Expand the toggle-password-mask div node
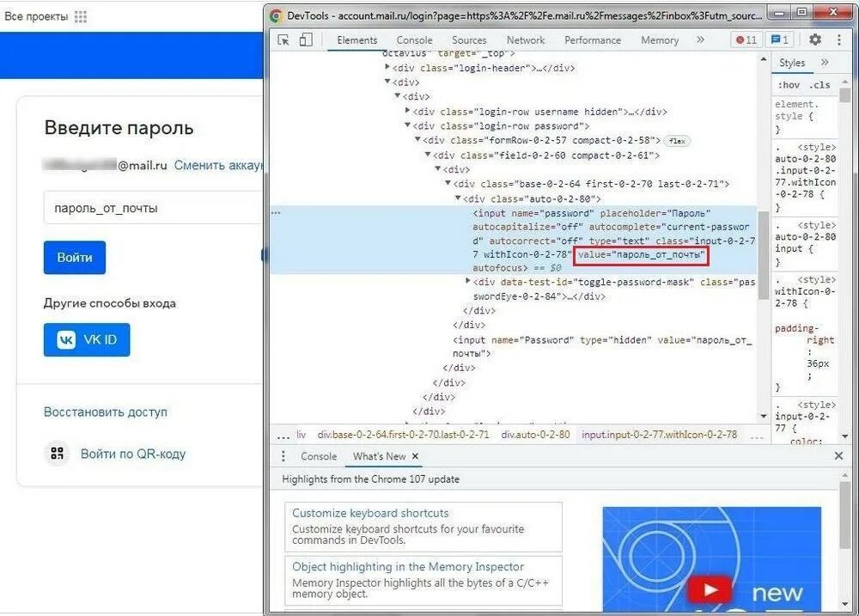This screenshot has width=859, height=616. coord(468,281)
